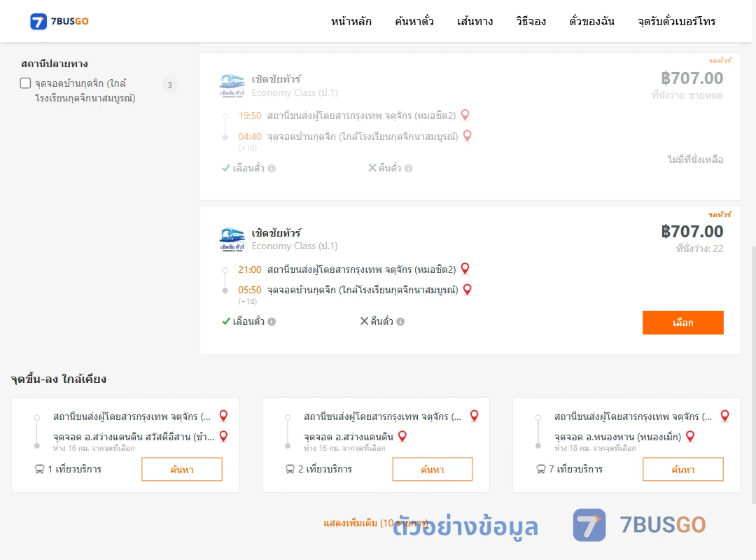Search the สวัสดีอีสาน nearby stop with ค้นหา
Image resolution: width=756 pixels, height=560 pixels.
182,469
